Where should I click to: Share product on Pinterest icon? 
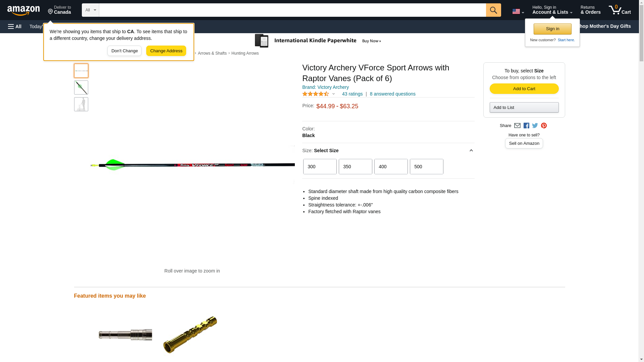(x=544, y=126)
